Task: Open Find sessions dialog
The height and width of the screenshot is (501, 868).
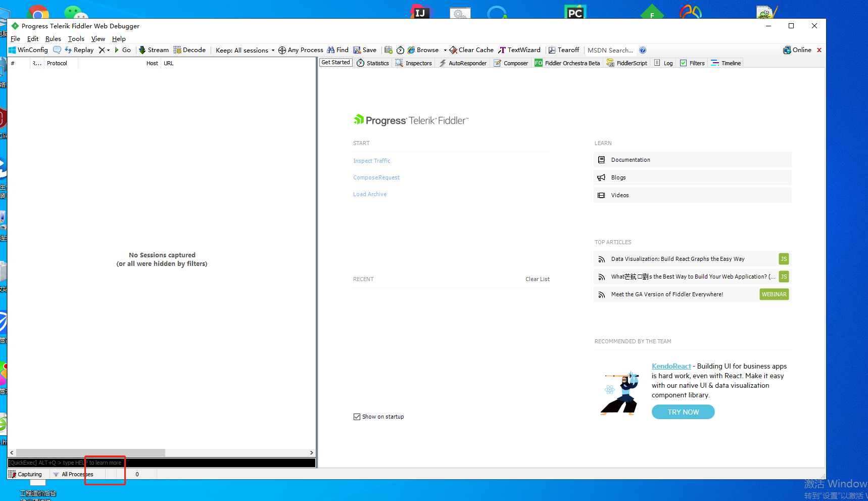Action: click(337, 50)
